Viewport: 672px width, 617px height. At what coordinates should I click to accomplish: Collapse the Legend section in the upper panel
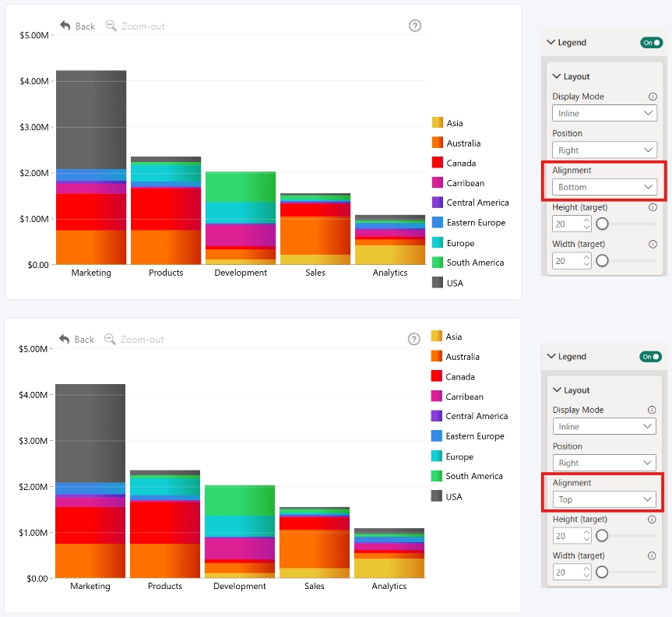[551, 42]
